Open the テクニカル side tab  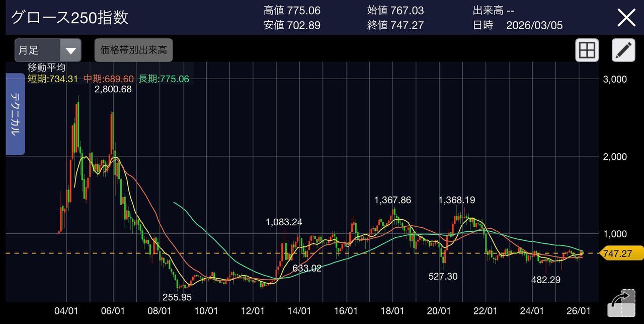(15, 114)
